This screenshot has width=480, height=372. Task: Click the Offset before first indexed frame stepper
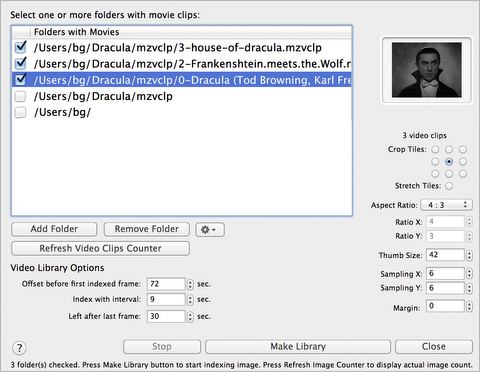190,284
